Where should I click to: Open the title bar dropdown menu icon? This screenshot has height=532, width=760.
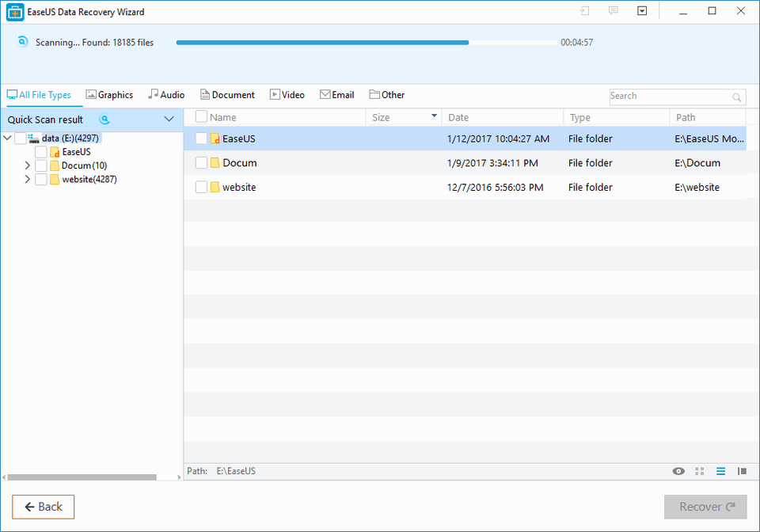pyautogui.click(x=642, y=11)
